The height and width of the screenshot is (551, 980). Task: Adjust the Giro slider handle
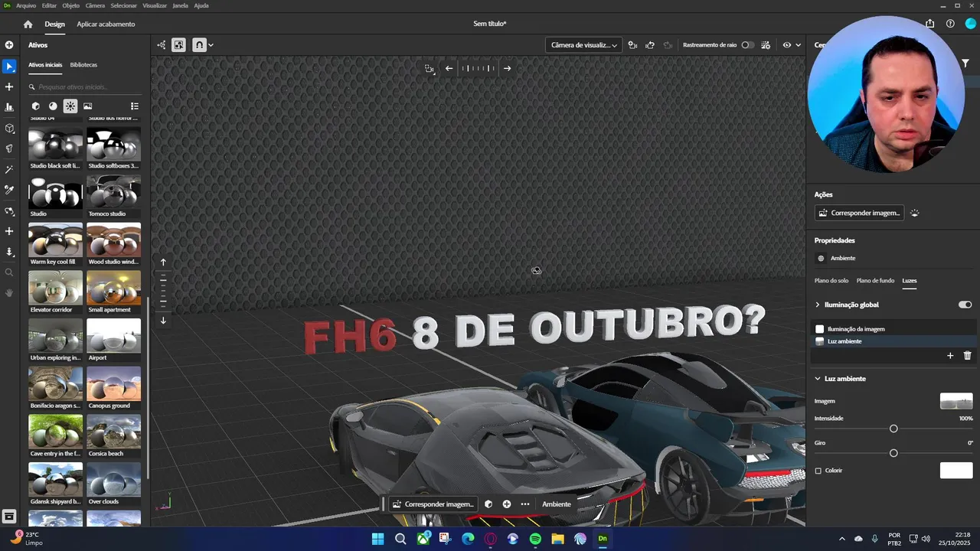pos(893,453)
